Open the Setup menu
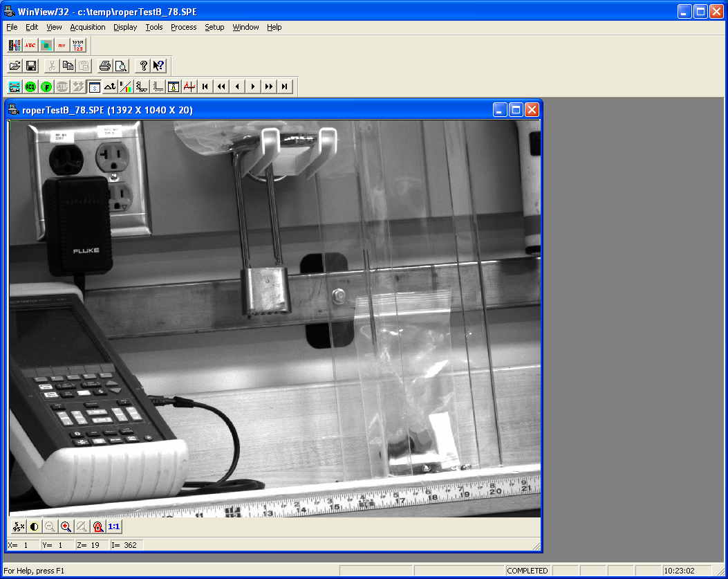The image size is (728, 579). tap(214, 27)
